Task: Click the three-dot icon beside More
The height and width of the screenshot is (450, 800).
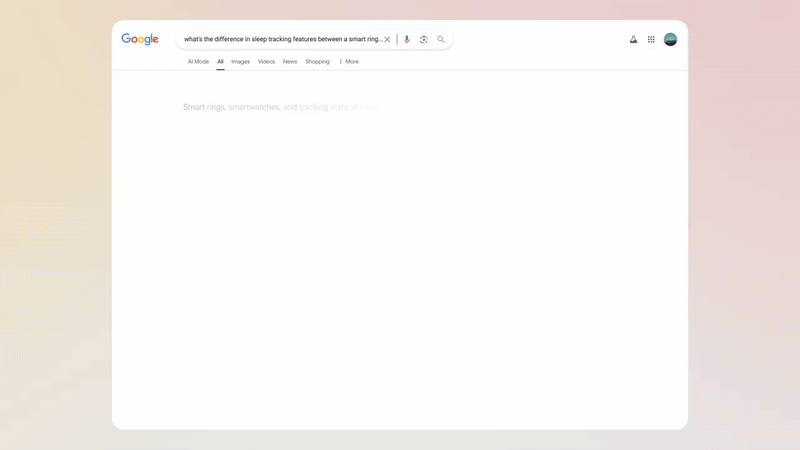Action: 341,62
